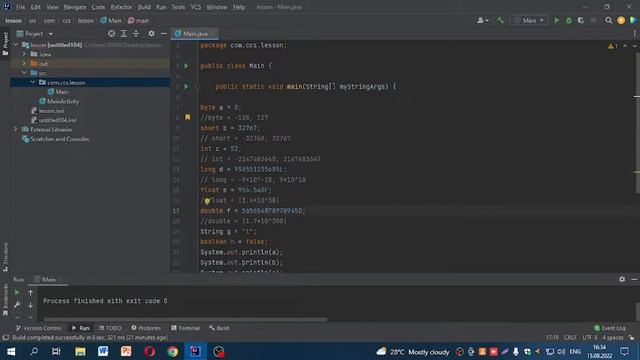Screen dimensions: 640x360
Task: Click the CRLF line separator in status bar
Action: point(570,338)
